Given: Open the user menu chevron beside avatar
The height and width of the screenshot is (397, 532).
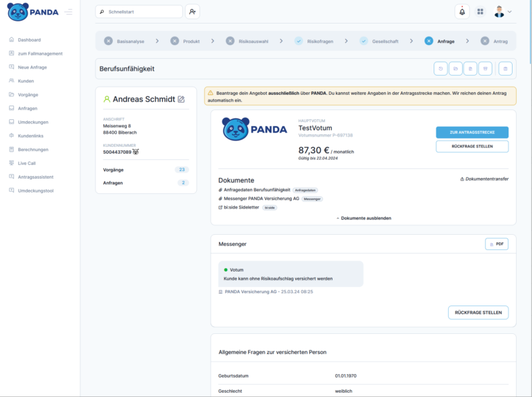Looking at the screenshot, I should (509, 12).
